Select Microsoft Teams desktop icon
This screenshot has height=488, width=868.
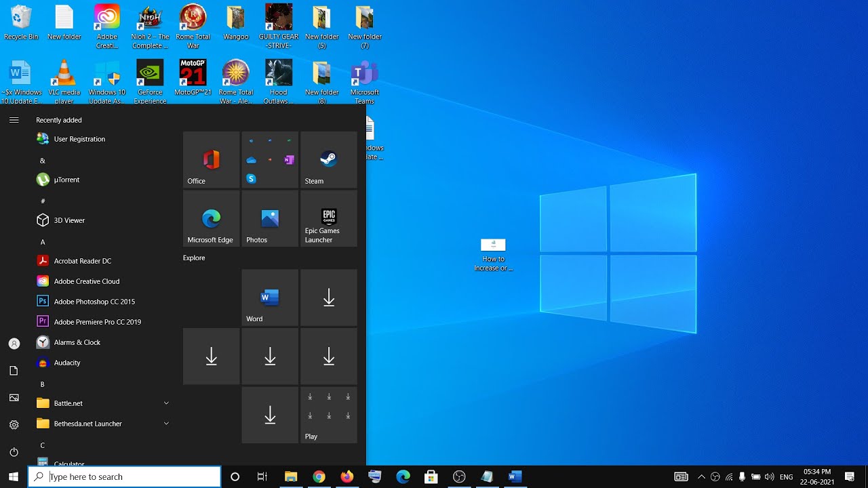pyautogui.click(x=365, y=82)
